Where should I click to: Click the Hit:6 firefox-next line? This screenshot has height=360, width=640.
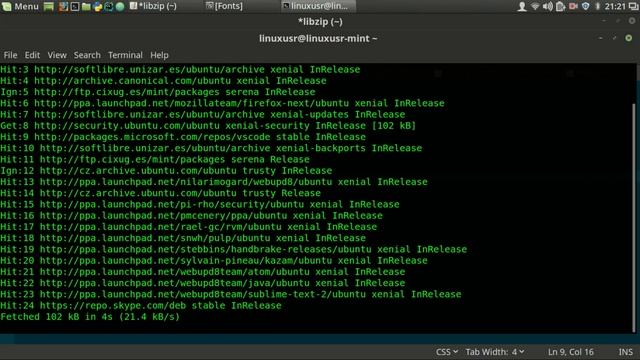(x=222, y=103)
